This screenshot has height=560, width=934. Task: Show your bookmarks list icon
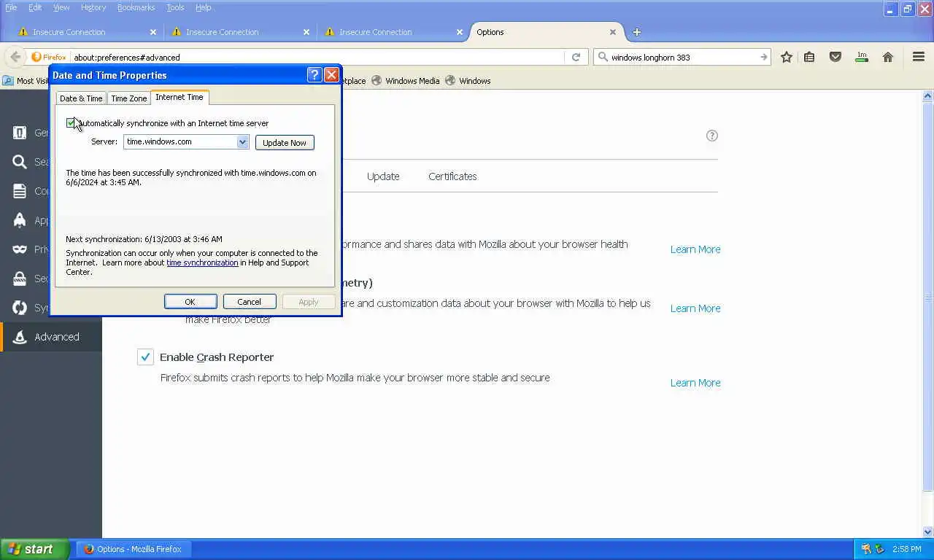[x=809, y=57]
